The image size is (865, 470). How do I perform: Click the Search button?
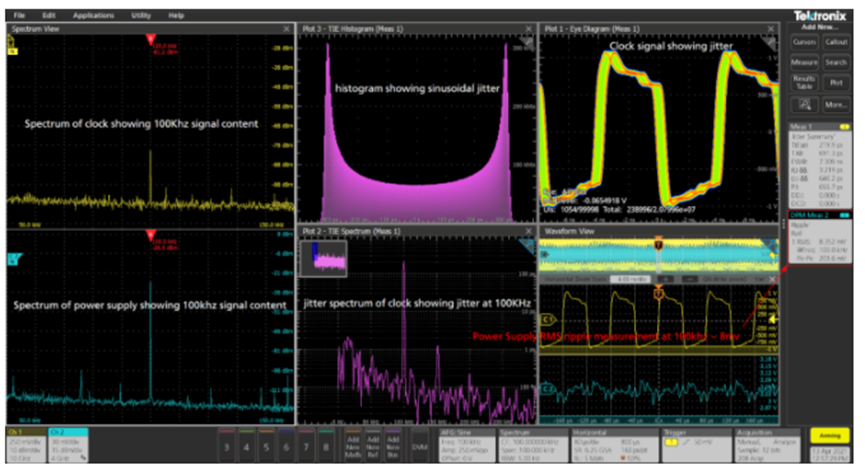(838, 62)
